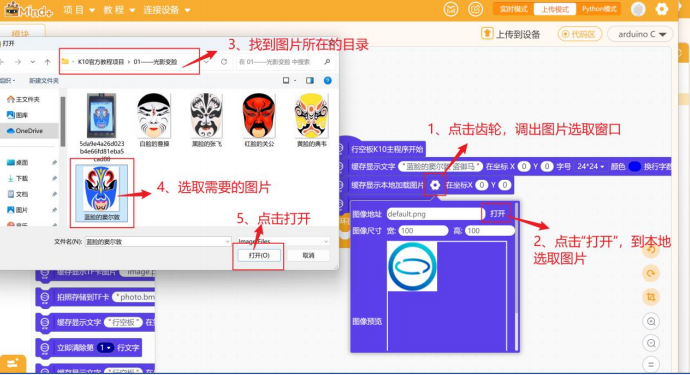Click the gear icon on 缓存显示本地加载图片 block
This screenshot has height=375, width=690.
point(435,185)
